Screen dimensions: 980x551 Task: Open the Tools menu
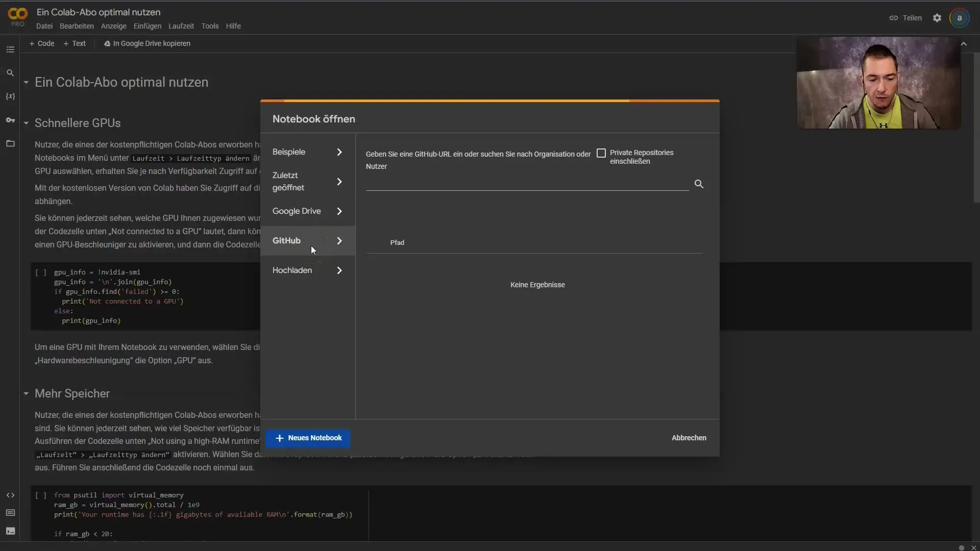tap(210, 26)
